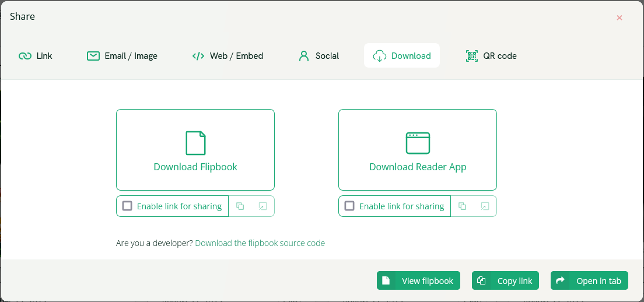644x302 pixels.
Task: Select the Web / Embed tab
Action: (x=228, y=56)
